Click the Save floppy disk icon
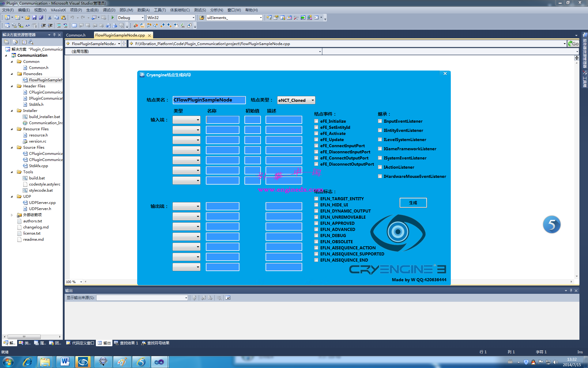The height and width of the screenshot is (368, 588). click(x=34, y=18)
